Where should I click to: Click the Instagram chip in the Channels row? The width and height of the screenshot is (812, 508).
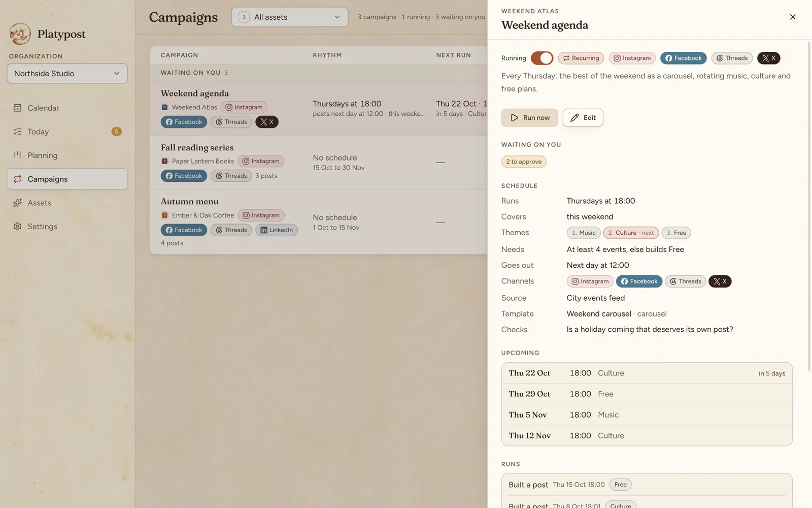click(590, 281)
